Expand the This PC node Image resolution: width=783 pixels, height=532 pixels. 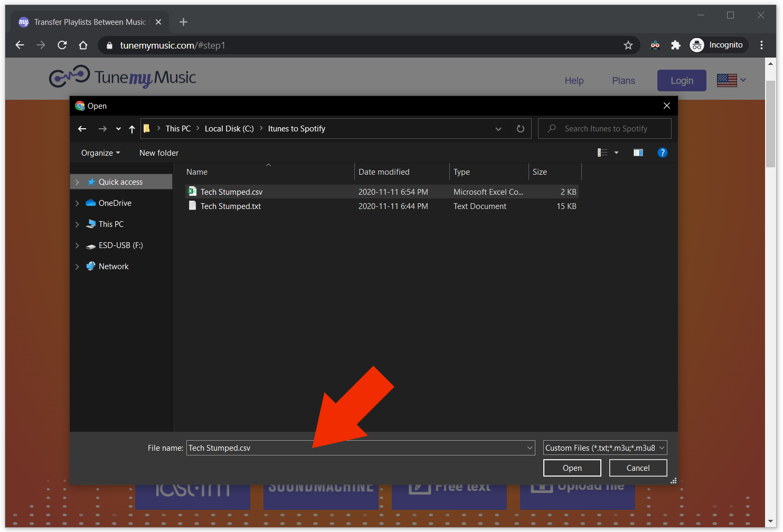[x=77, y=224]
